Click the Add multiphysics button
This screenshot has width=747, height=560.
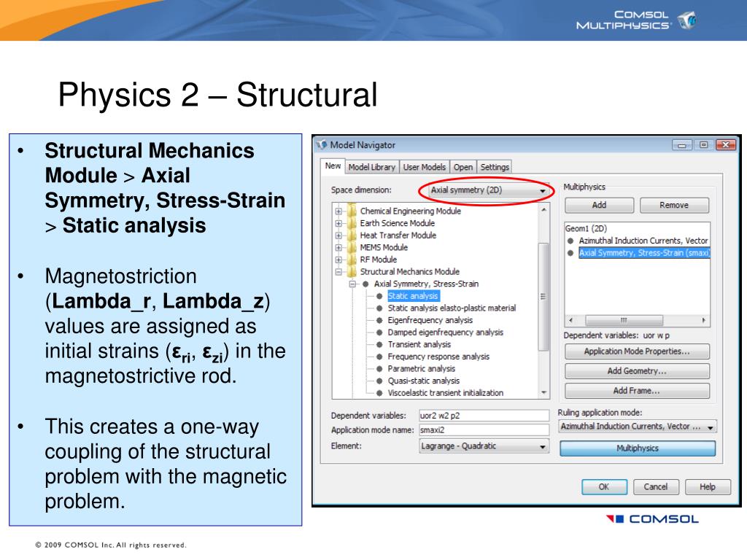[x=600, y=205]
